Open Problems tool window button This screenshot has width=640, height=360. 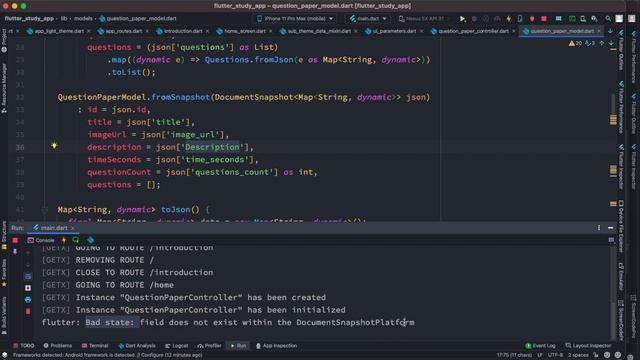pyautogui.click(x=58, y=346)
